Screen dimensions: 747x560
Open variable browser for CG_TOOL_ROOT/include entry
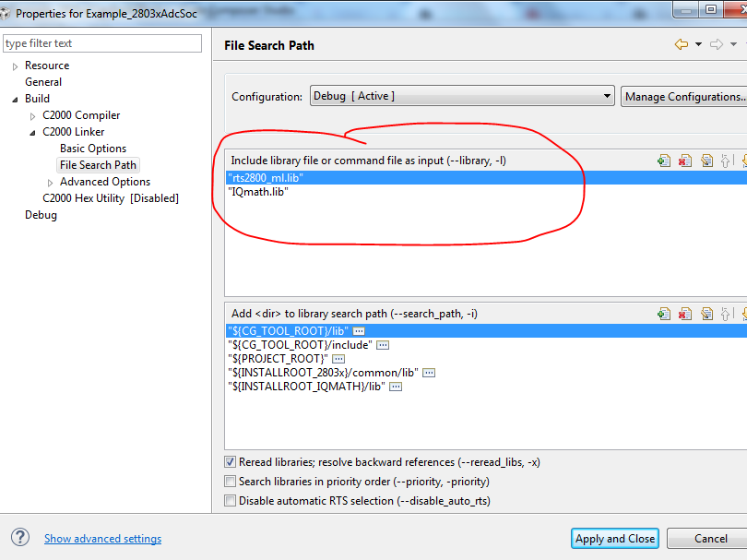[x=383, y=345]
